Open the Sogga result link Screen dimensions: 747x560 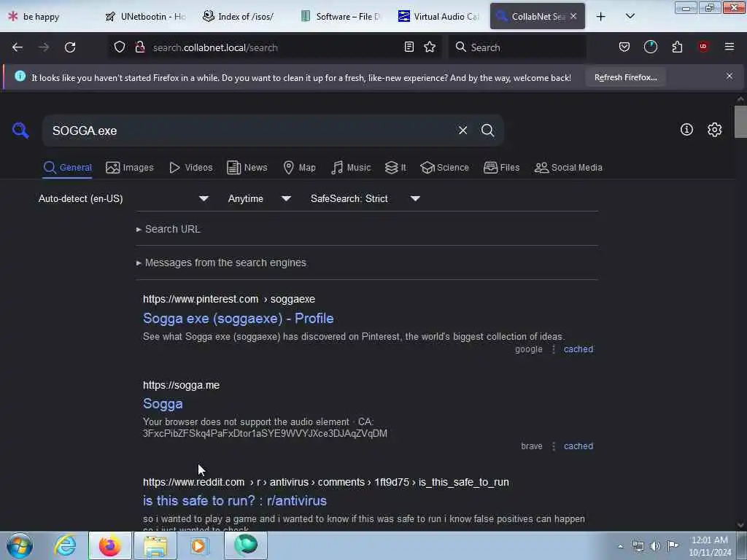(163, 404)
